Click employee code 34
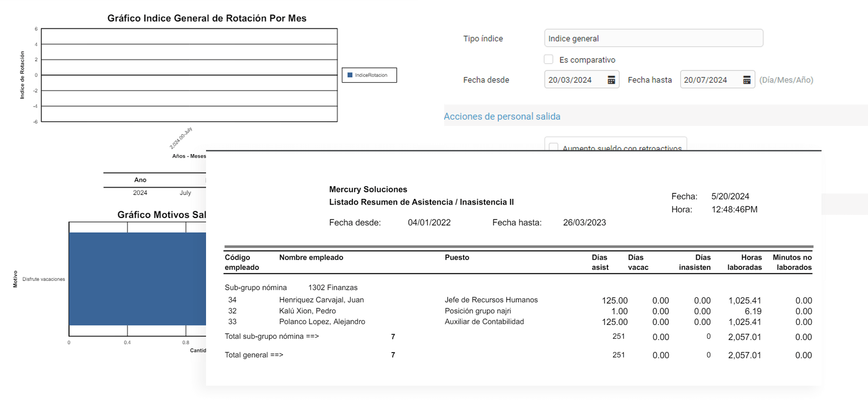868x400 pixels. [232, 300]
